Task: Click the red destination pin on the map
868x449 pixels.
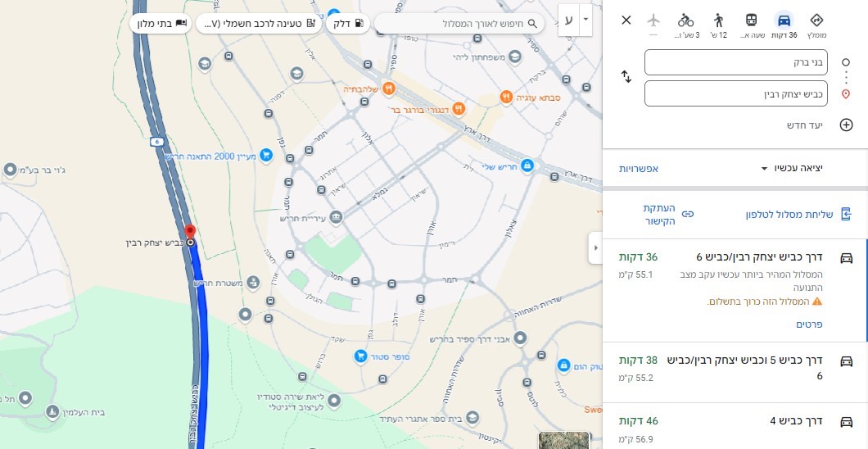Action: pyautogui.click(x=190, y=232)
